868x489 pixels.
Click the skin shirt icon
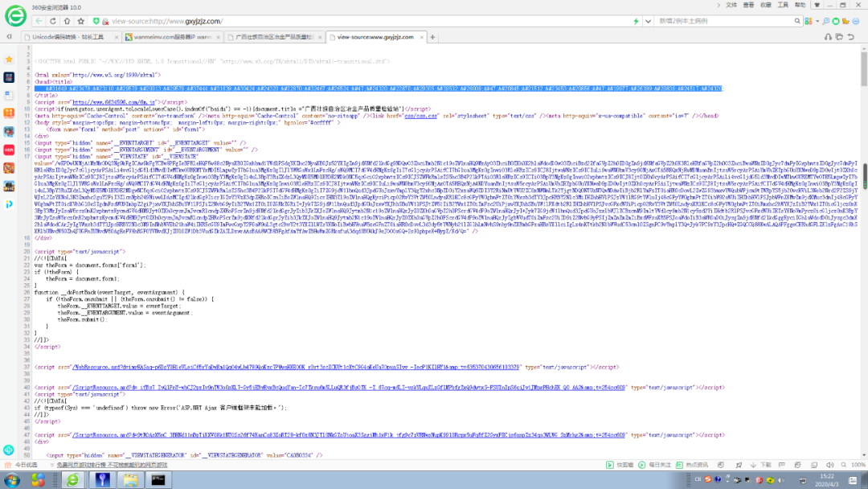(x=817, y=5)
